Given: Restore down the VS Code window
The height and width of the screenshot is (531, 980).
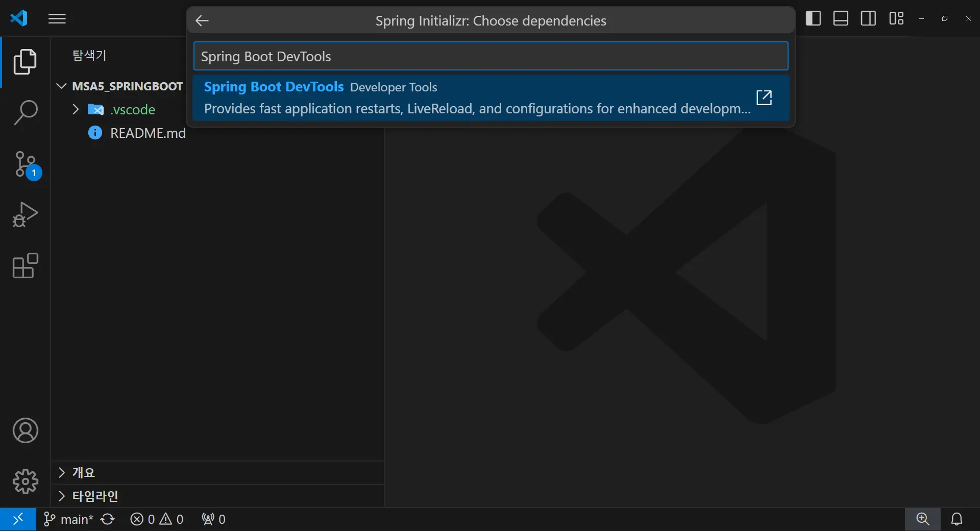Looking at the screenshot, I should coord(945,18).
